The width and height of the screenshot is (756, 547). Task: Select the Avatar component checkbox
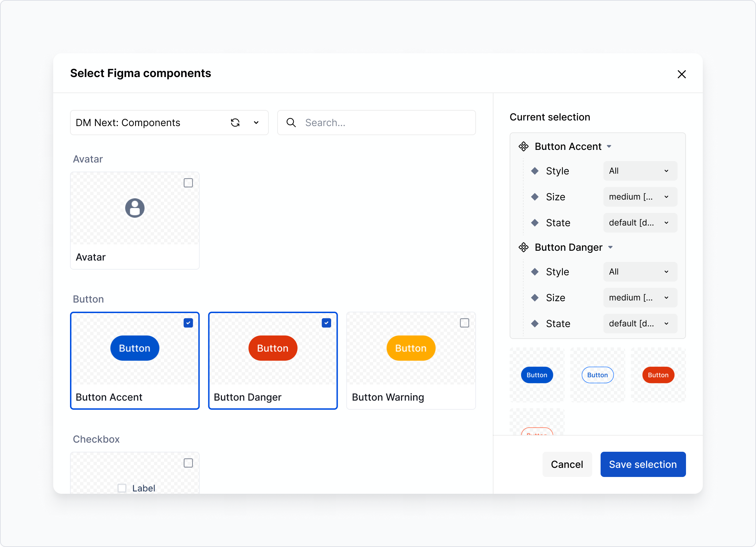pyautogui.click(x=188, y=182)
